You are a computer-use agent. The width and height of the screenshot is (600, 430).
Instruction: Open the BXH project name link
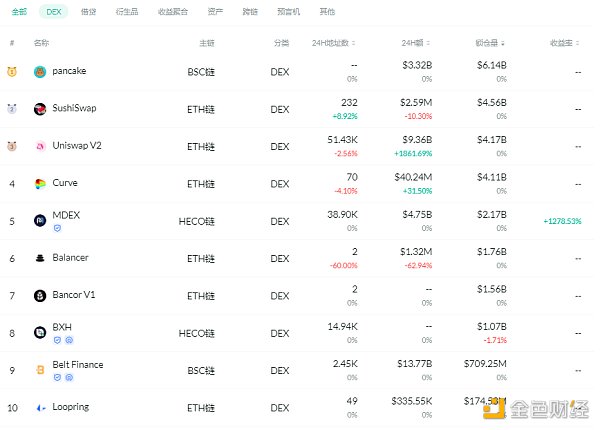(62, 327)
